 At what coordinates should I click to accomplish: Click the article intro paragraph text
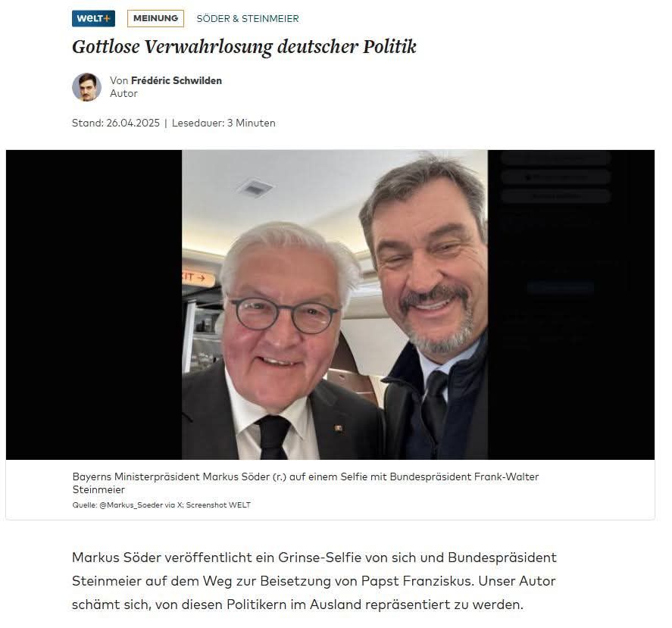314,581
